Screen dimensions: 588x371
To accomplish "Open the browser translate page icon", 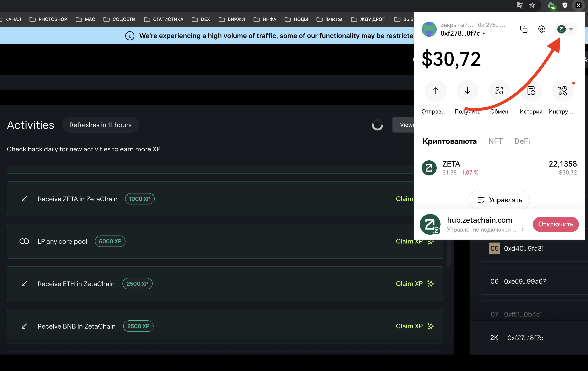I will coord(520,5).
